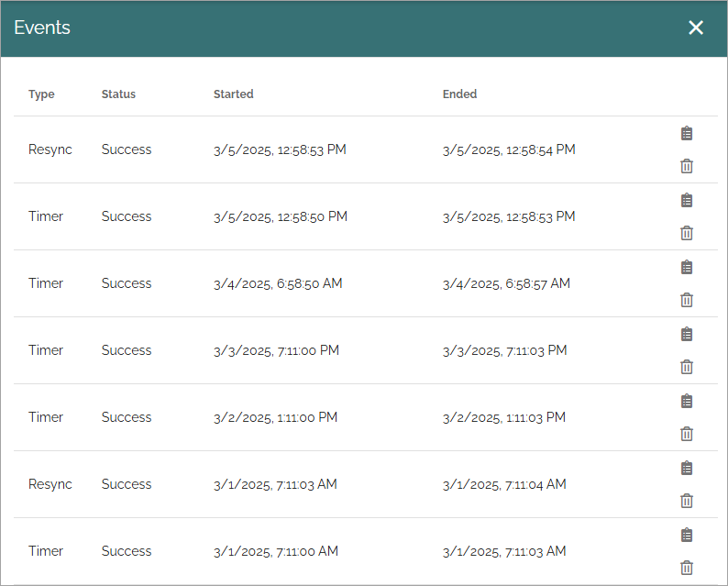Delete Timer event started 3/5/2025 12:58:50 PM

tap(687, 233)
